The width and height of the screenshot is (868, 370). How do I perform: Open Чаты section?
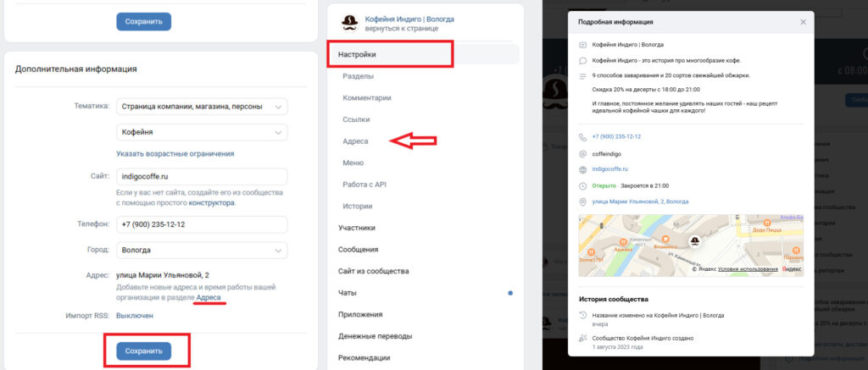(x=347, y=293)
